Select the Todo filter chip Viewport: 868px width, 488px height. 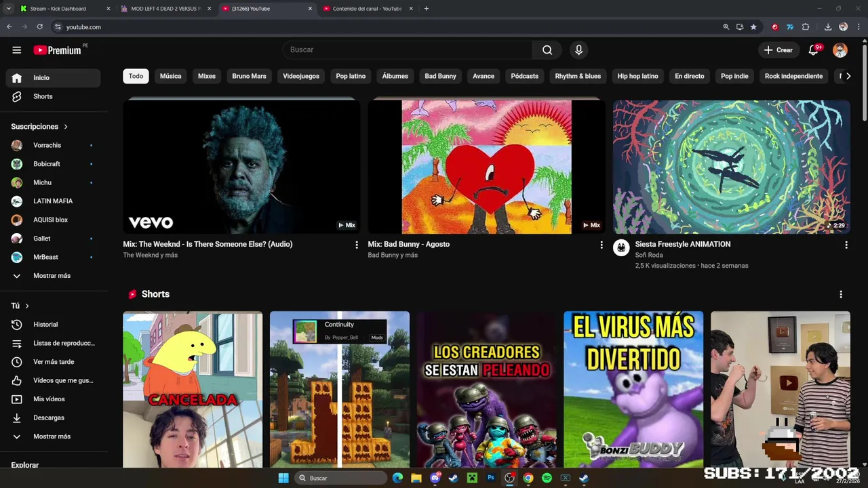click(x=136, y=76)
